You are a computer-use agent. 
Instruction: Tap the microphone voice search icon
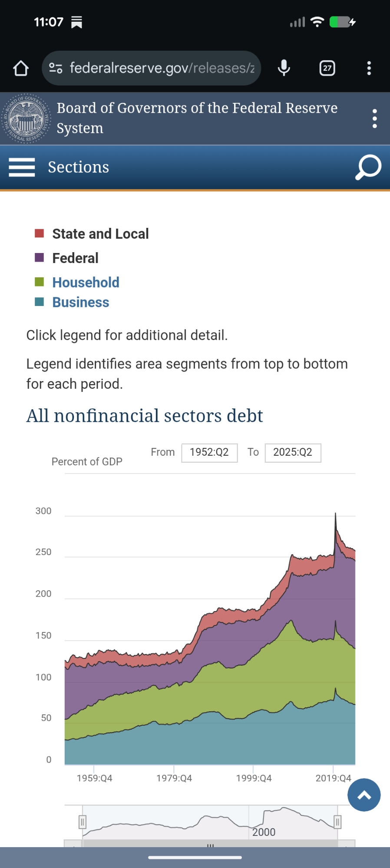[x=284, y=68]
